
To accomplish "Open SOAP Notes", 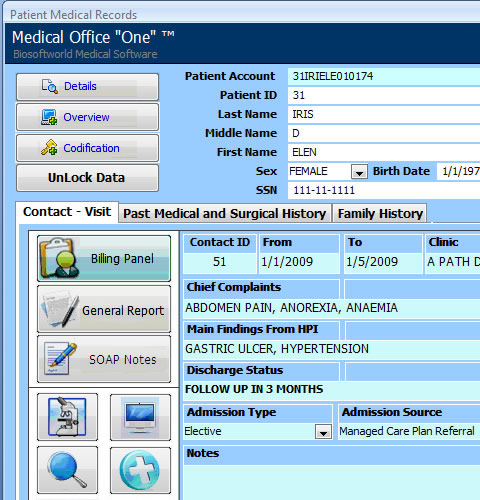I will (x=104, y=359).
